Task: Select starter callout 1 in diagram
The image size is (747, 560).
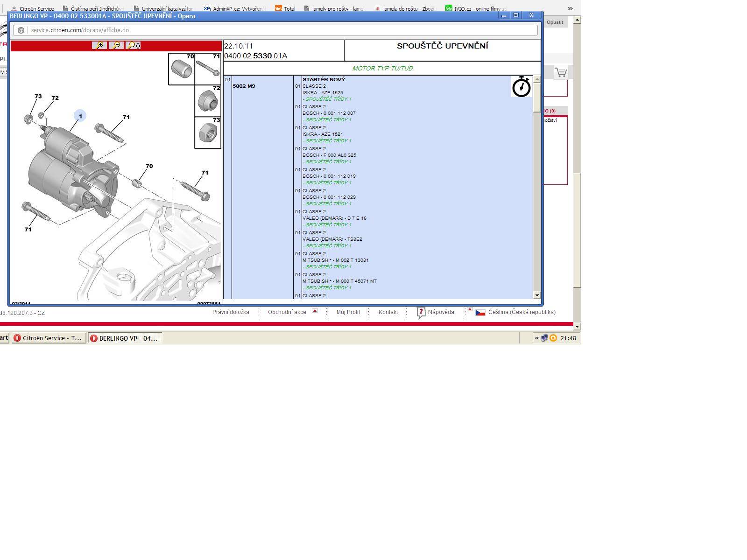Action: (80, 116)
